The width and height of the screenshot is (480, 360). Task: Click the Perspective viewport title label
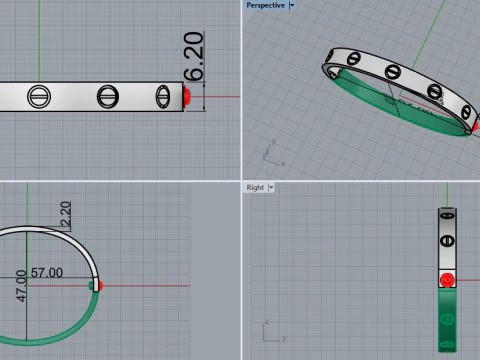coord(265,5)
